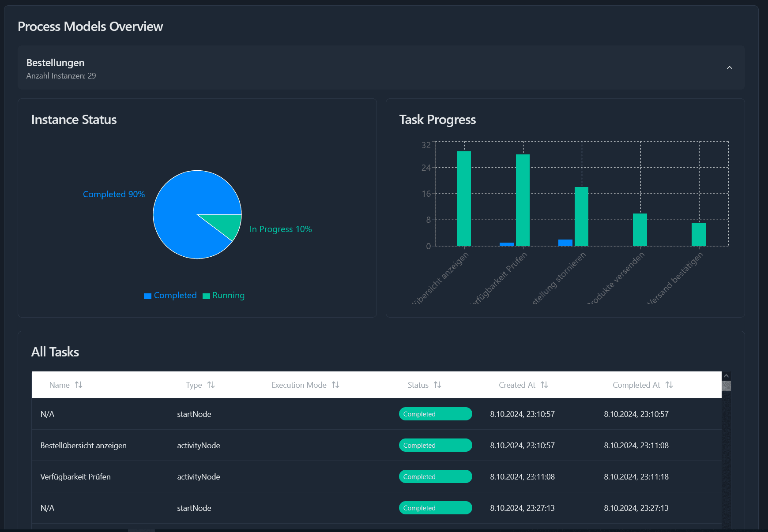Select the Bestellübersicht anzeigen task row name
The height and width of the screenshot is (532, 768).
pyautogui.click(x=83, y=446)
